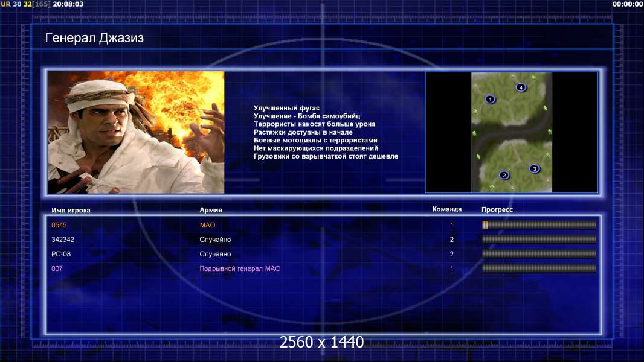644x362 pixels.
Task: Click team number for player PC-08
Action: 452,254
